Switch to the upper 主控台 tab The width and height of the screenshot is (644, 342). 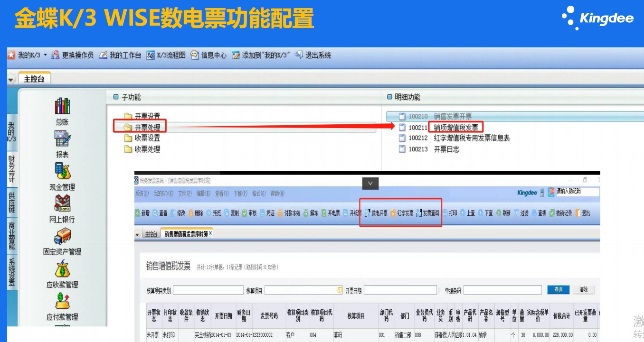(x=34, y=79)
